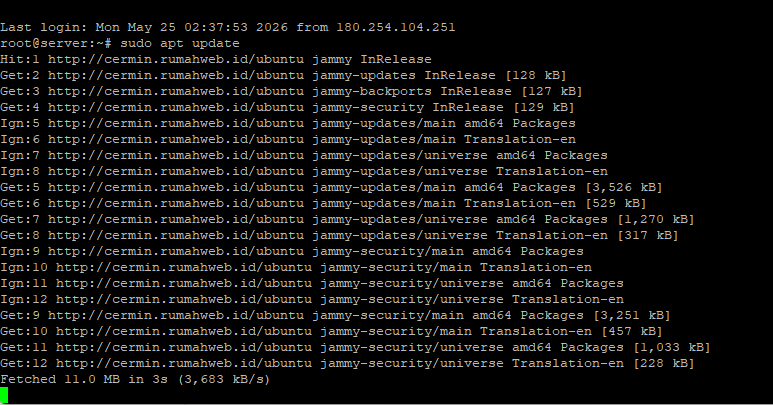Viewport: 773px width, 405px height.
Task: Click the 'Get:9' line with 3,251 kB
Action: [335, 316]
